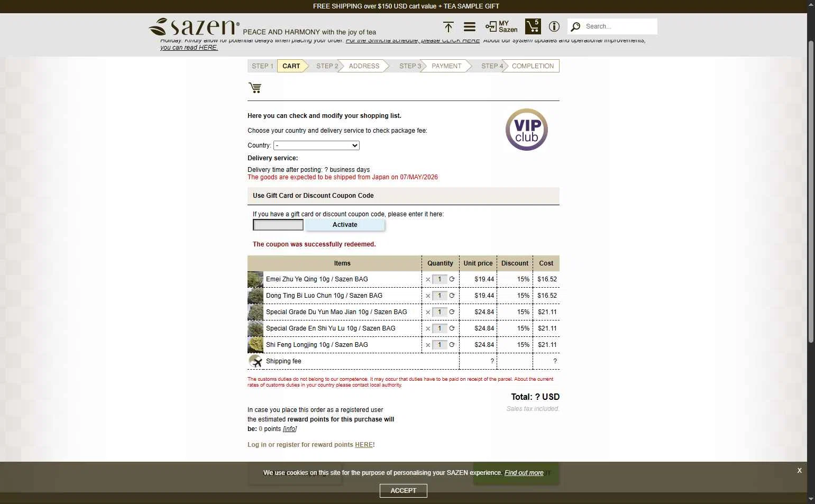Open the Emei Zhu Ye Qing thumbnail
This screenshot has width=815, height=504.
[x=255, y=279]
